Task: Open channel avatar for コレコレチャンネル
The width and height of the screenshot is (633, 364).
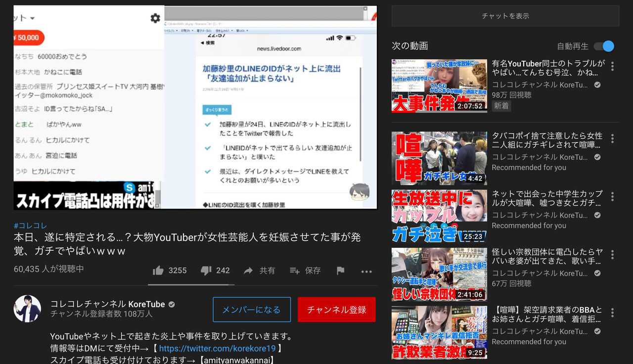Action: [x=27, y=309]
